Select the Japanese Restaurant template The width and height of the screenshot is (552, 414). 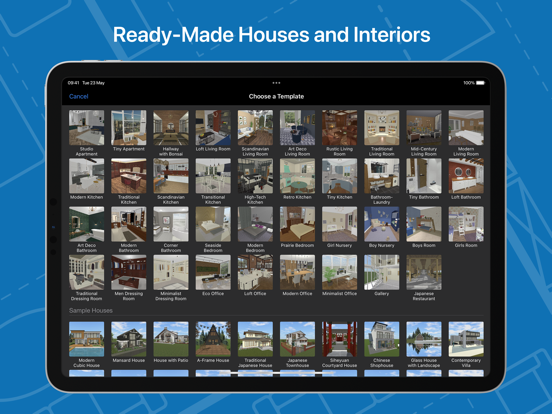(424, 272)
